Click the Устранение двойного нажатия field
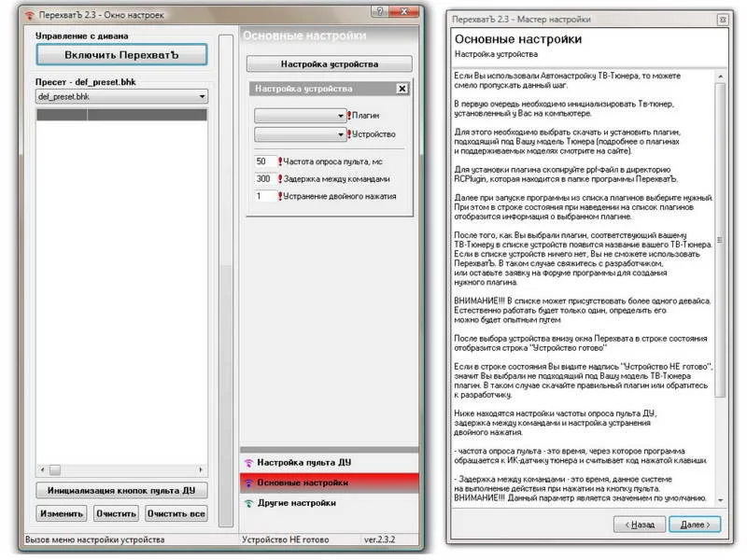This screenshot has width=747, height=560. 266,196
